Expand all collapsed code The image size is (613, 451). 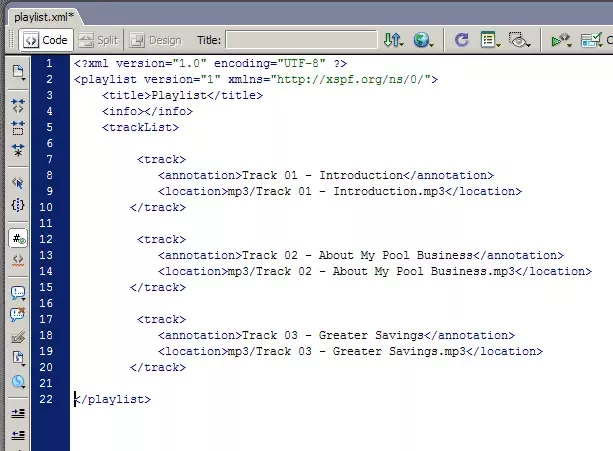point(18,150)
